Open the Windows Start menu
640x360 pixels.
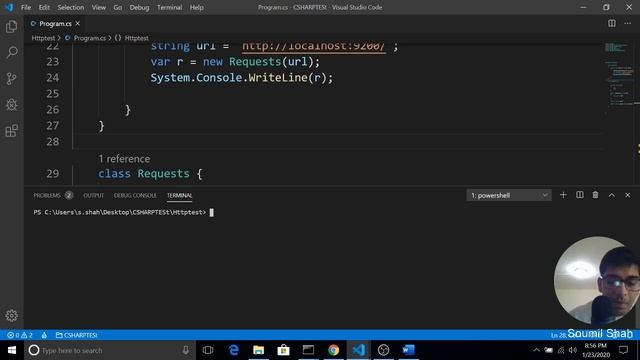tap(12, 350)
